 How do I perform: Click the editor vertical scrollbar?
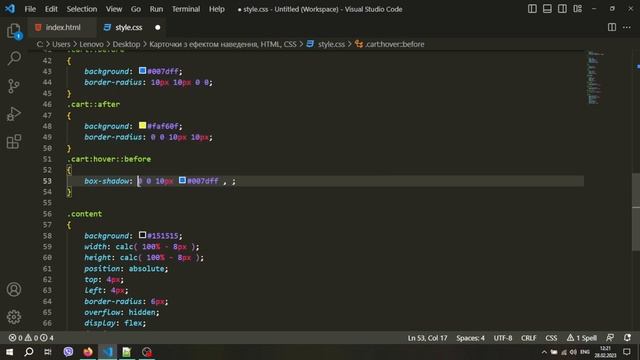636,212
